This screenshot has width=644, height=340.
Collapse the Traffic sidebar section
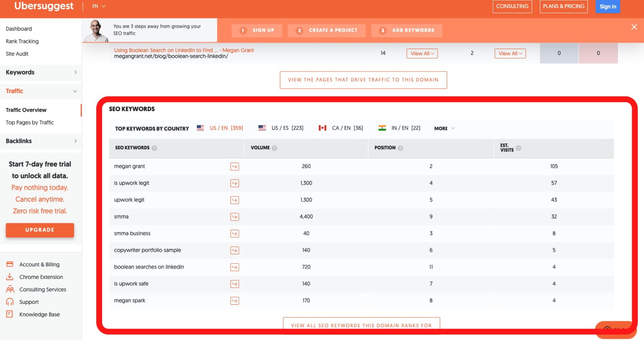coord(41,91)
